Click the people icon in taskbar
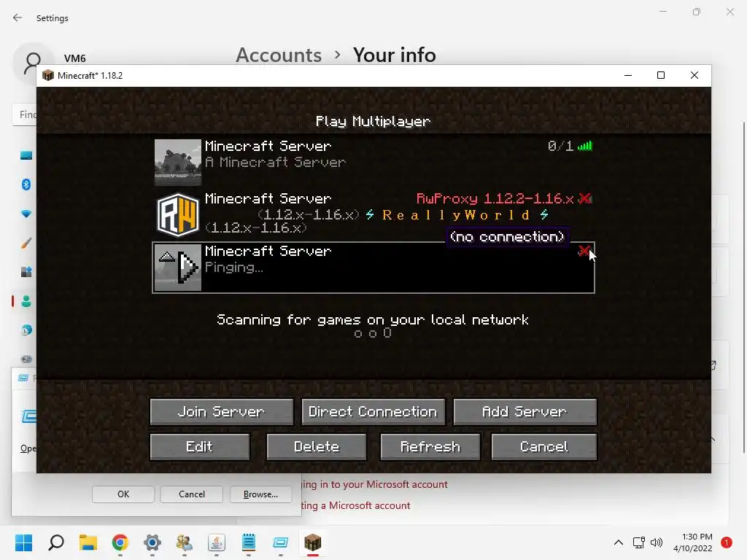 (x=185, y=542)
